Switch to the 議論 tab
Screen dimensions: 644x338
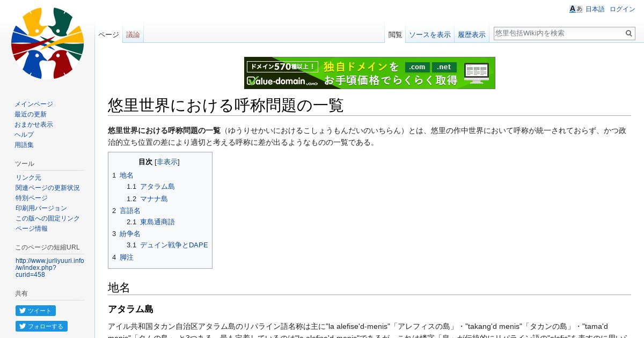click(x=133, y=34)
